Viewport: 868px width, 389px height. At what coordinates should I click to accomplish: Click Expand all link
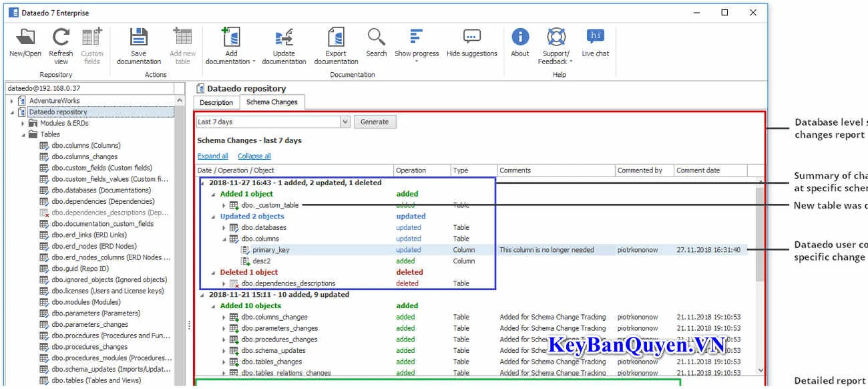click(213, 156)
